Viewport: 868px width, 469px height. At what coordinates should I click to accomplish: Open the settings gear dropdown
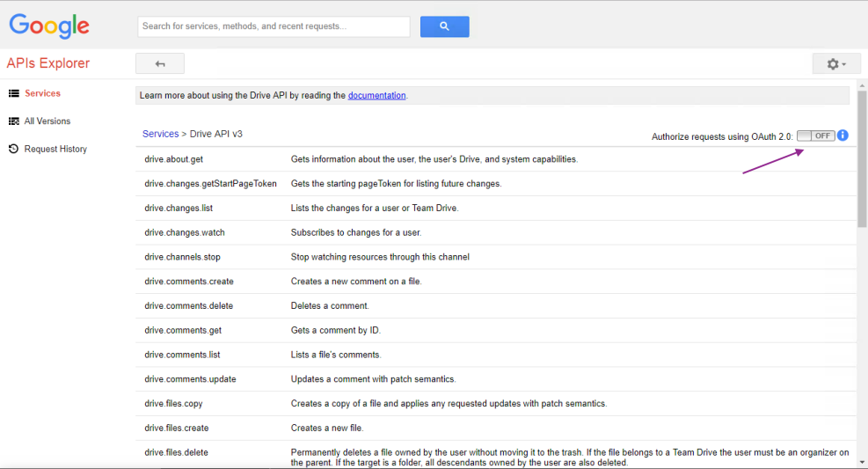coord(835,63)
